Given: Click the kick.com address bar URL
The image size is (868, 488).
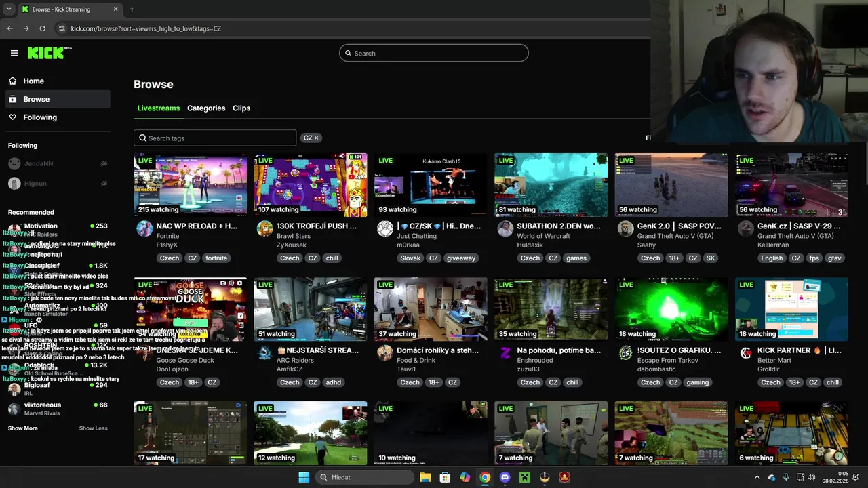Looking at the screenshot, I should [146, 28].
